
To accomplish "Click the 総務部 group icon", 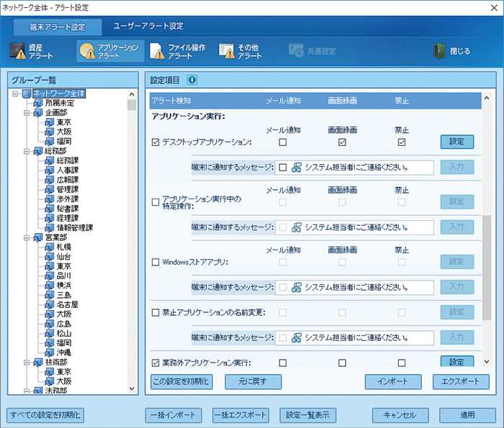I will 38,151.
